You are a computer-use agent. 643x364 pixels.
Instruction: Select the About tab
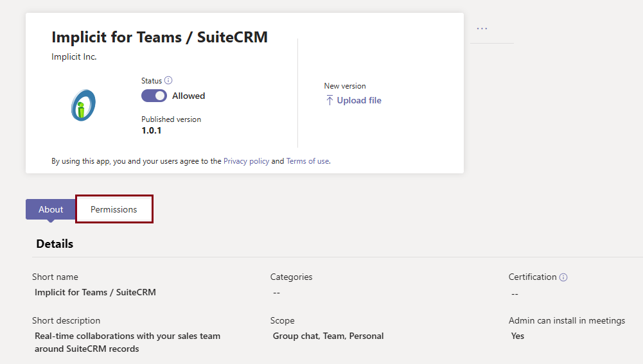(51, 209)
